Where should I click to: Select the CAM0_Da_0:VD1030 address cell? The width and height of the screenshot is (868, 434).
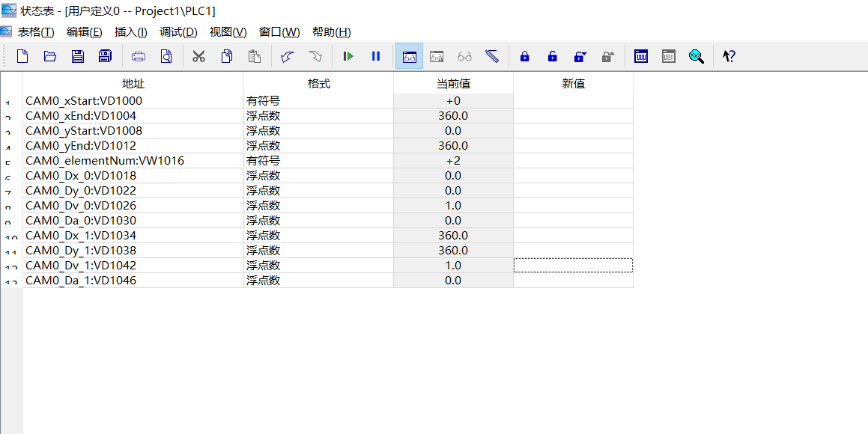(133, 220)
